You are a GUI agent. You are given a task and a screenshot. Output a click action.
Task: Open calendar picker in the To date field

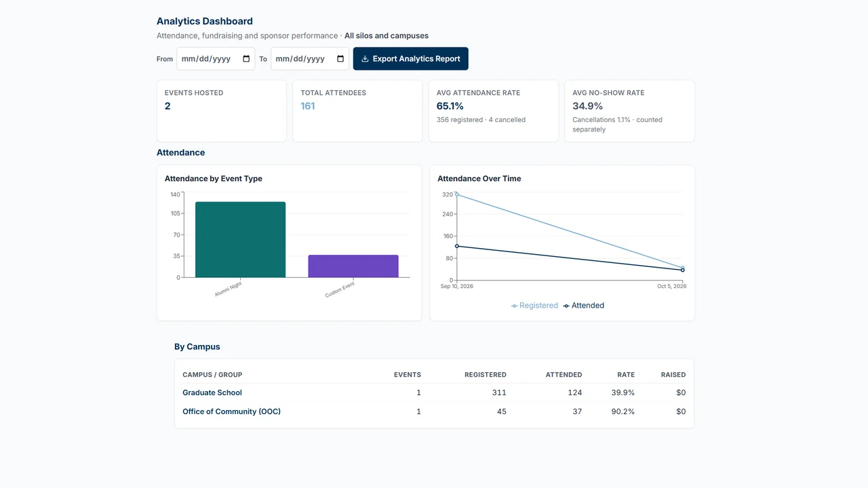pyautogui.click(x=340, y=59)
